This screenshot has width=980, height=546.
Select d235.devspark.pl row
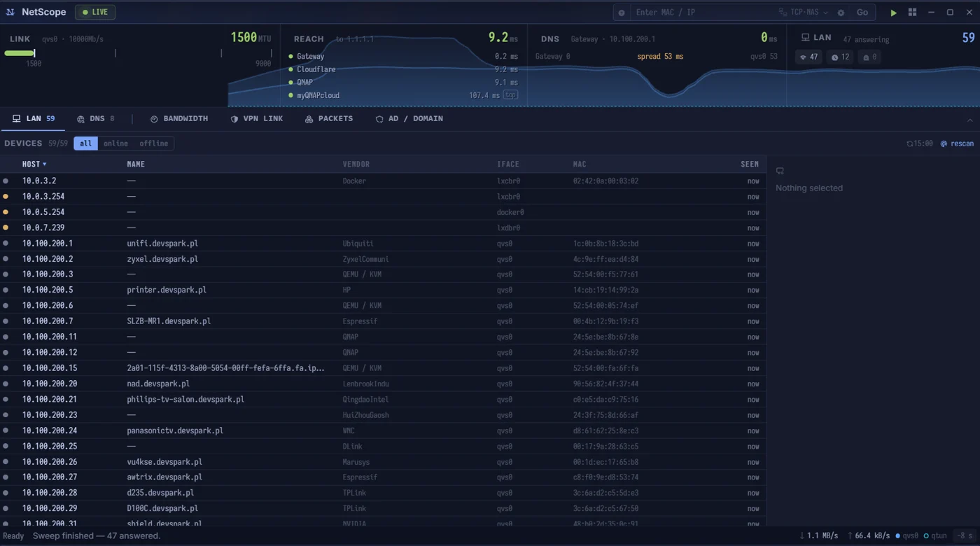(x=383, y=493)
